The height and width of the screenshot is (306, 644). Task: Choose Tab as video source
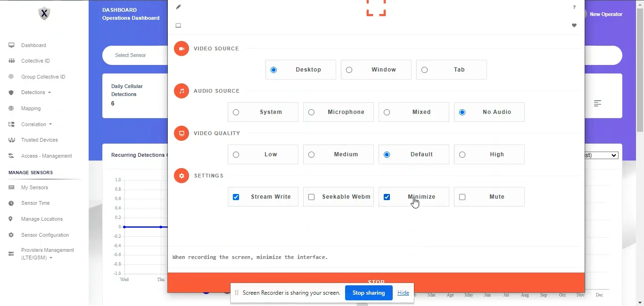[452, 70]
